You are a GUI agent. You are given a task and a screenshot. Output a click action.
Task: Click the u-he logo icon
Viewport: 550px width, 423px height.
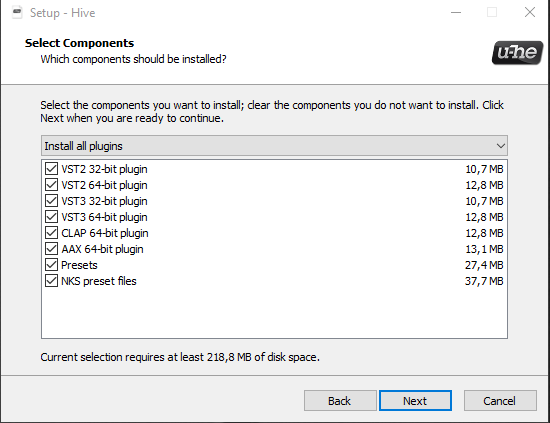tap(517, 53)
